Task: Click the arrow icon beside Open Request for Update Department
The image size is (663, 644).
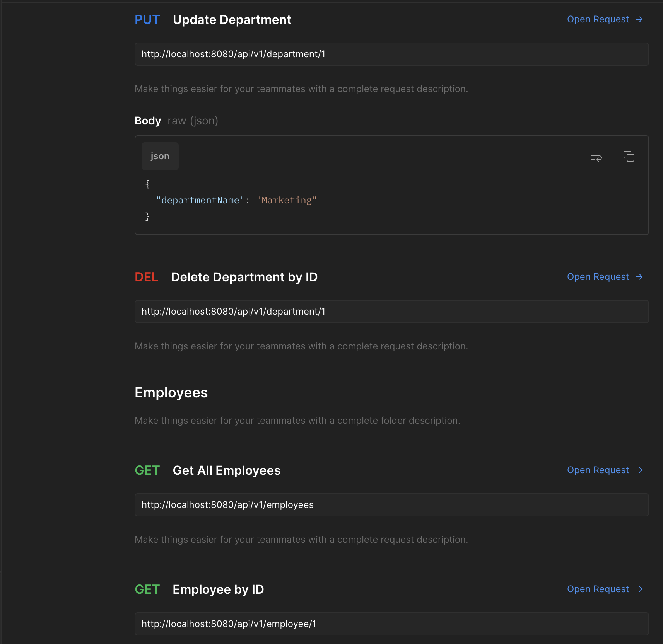Action: tap(640, 19)
